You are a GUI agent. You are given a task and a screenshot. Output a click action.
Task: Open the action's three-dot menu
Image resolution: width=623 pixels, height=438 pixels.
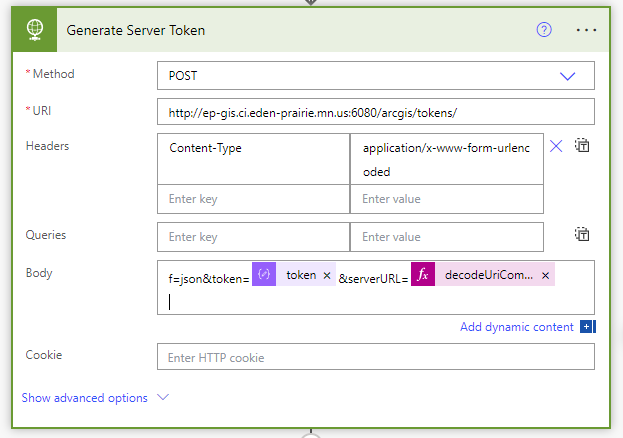point(587,30)
